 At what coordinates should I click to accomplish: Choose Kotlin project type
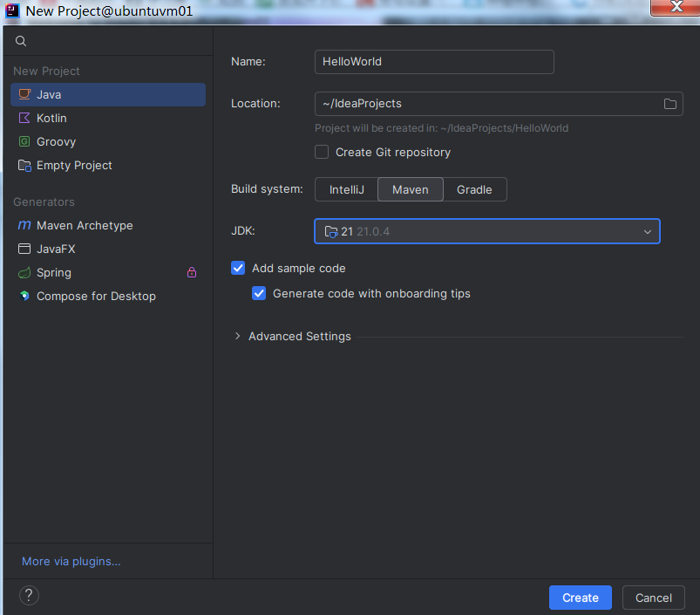tap(108, 118)
